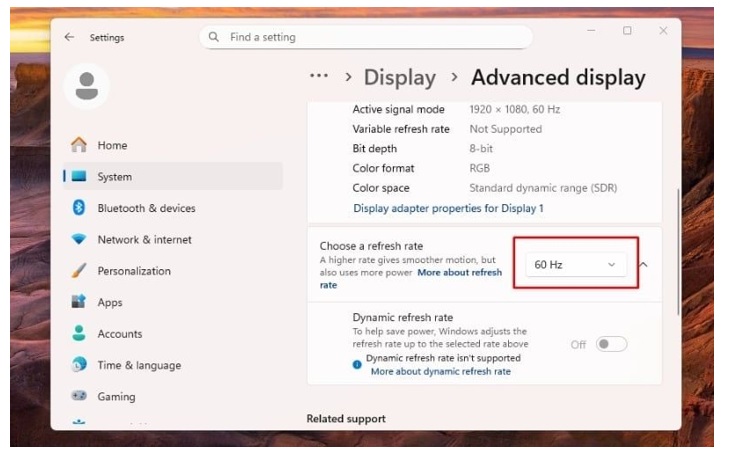Click the Apps icon in sidebar
This screenshot has width=734, height=461.
(x=79, y=302)
